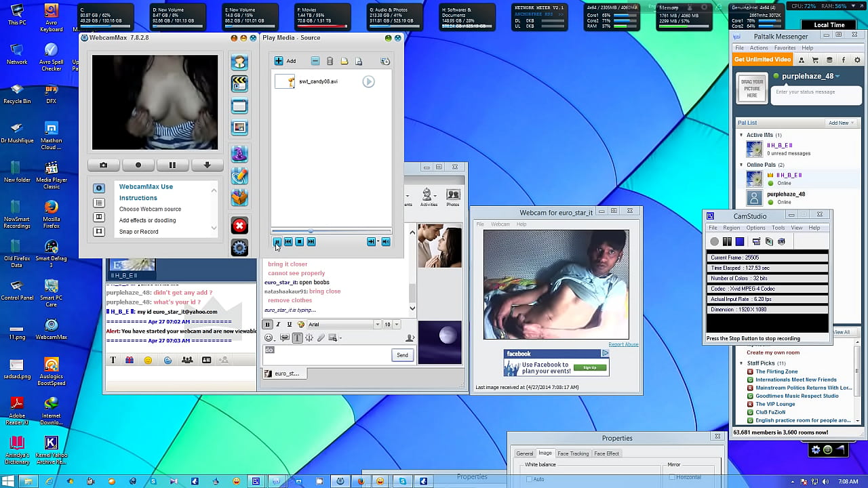Click the play button beside swt_candy08.avi
Image resolution: width=868 pixels, height=488 pixels.
368,82
